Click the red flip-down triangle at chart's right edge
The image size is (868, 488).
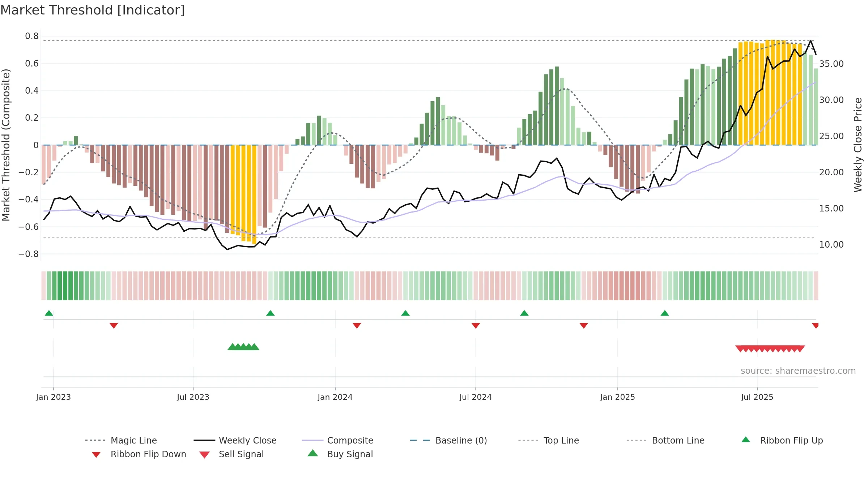coord(815,326)
